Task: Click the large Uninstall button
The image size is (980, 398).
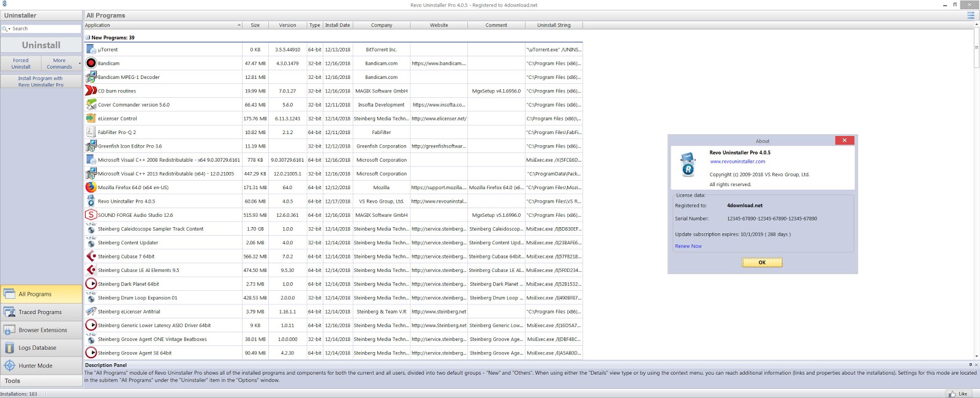Action: tap(41, 45)
